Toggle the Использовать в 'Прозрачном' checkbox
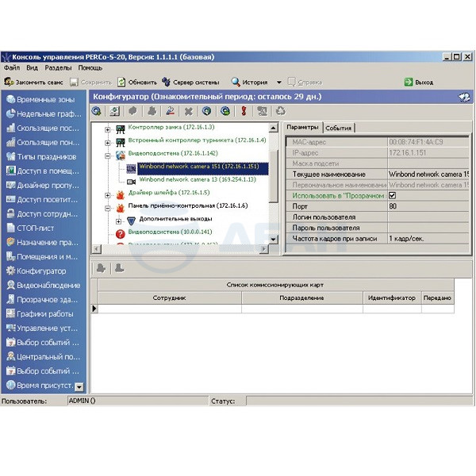Image resolution: width=476 pixels, height=476 pixels. click(x=392, y=195)
